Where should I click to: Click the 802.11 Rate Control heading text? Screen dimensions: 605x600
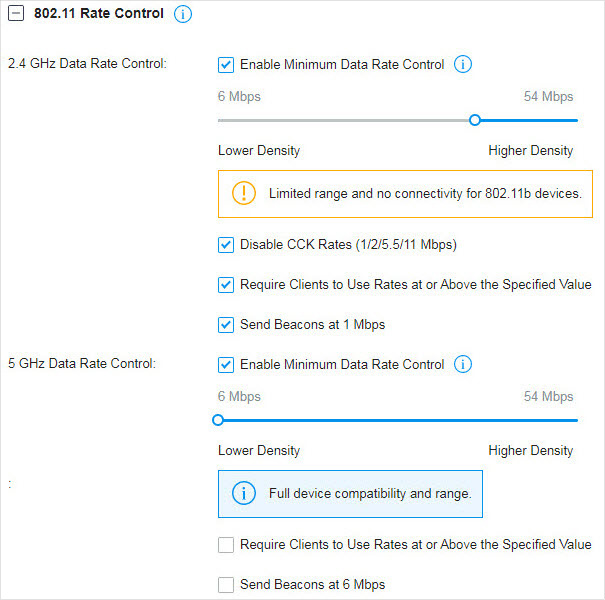click(x=99, y=14)
